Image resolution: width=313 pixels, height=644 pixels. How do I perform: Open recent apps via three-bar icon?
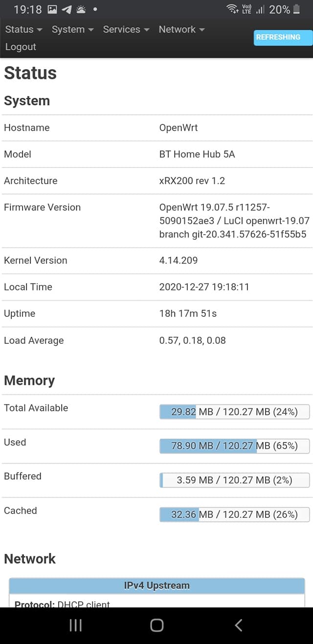[75, 625]
